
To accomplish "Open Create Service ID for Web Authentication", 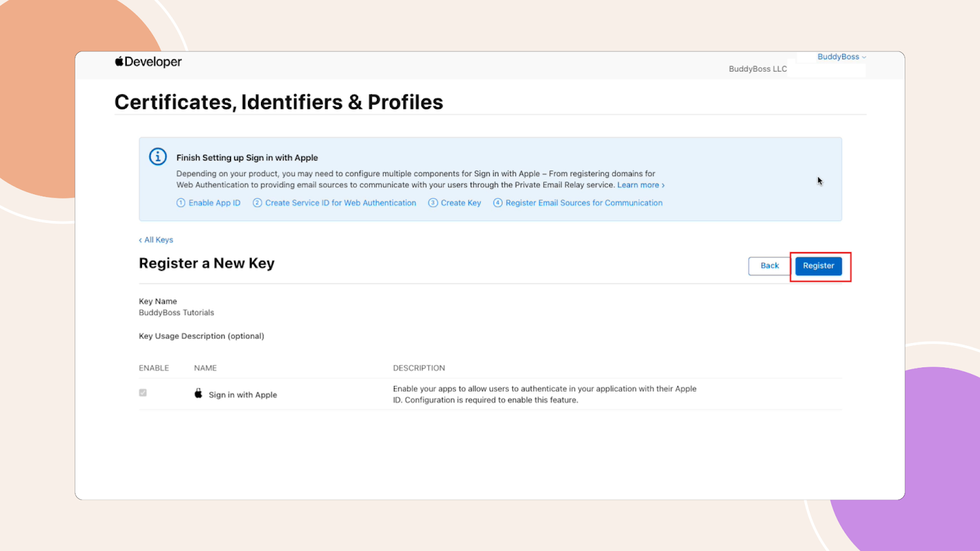I will coord(341,203).
